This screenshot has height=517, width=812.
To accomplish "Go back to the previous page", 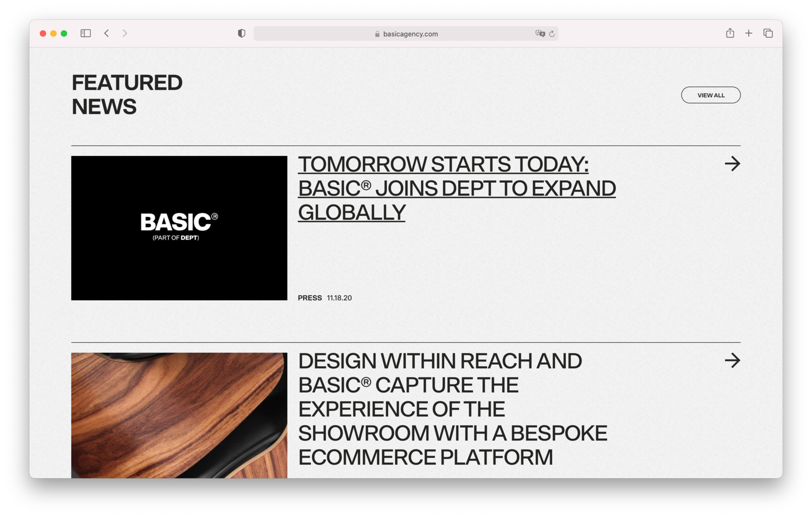I will tap(106, 33).
